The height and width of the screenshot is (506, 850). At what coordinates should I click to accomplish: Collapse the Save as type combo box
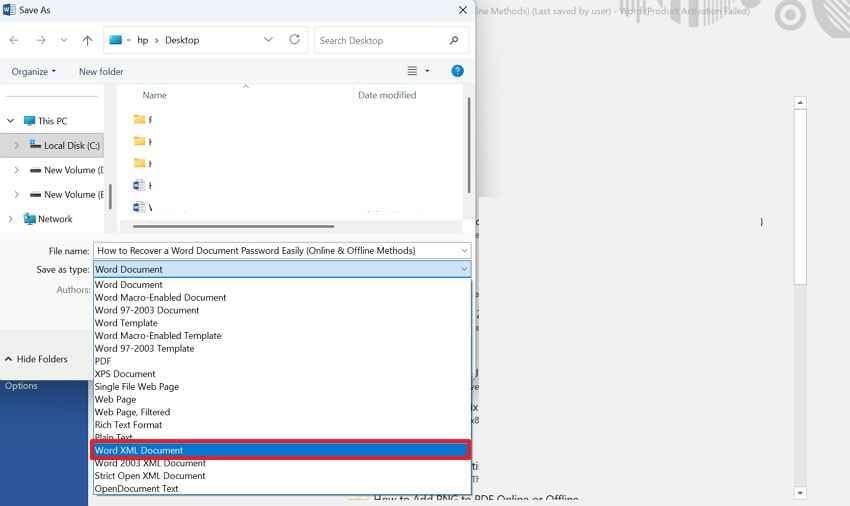[464, 269]
